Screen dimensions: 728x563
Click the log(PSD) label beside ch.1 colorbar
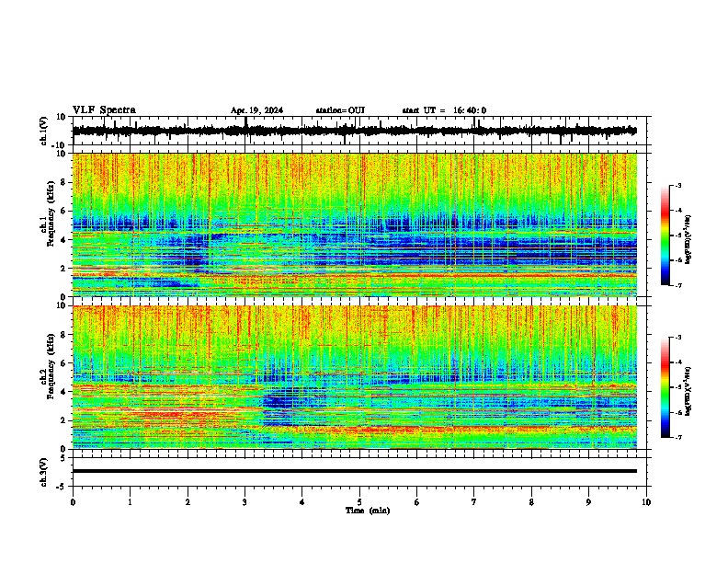[x=688, y=240]
